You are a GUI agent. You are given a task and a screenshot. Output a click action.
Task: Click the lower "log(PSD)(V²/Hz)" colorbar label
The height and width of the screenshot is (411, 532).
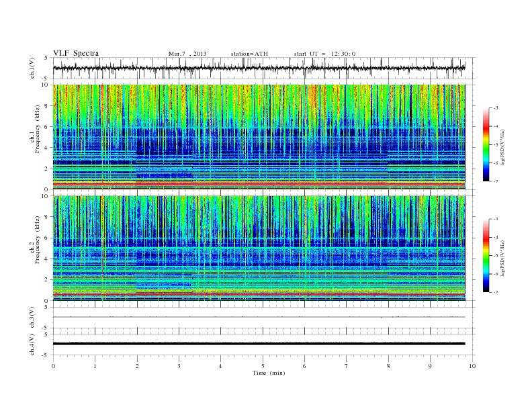click(504, 258)
